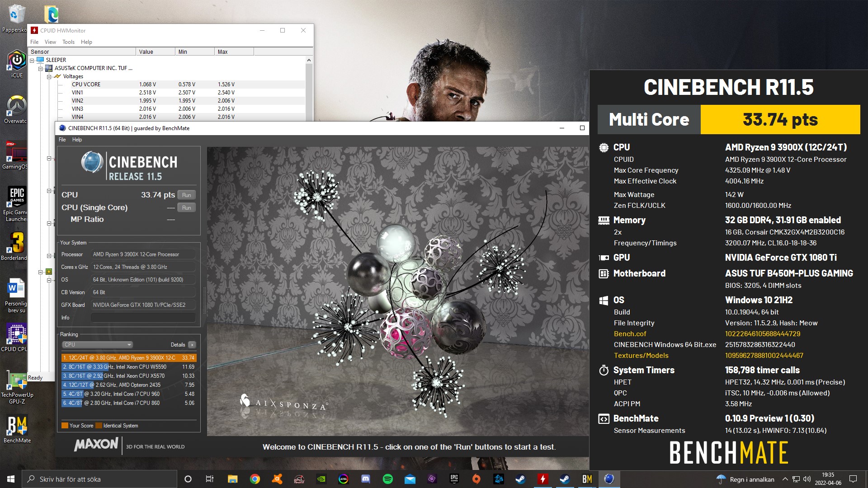Open Epic Games Launcher desktop icon
This screenshot has height=488, width=868.
[17, 204]
